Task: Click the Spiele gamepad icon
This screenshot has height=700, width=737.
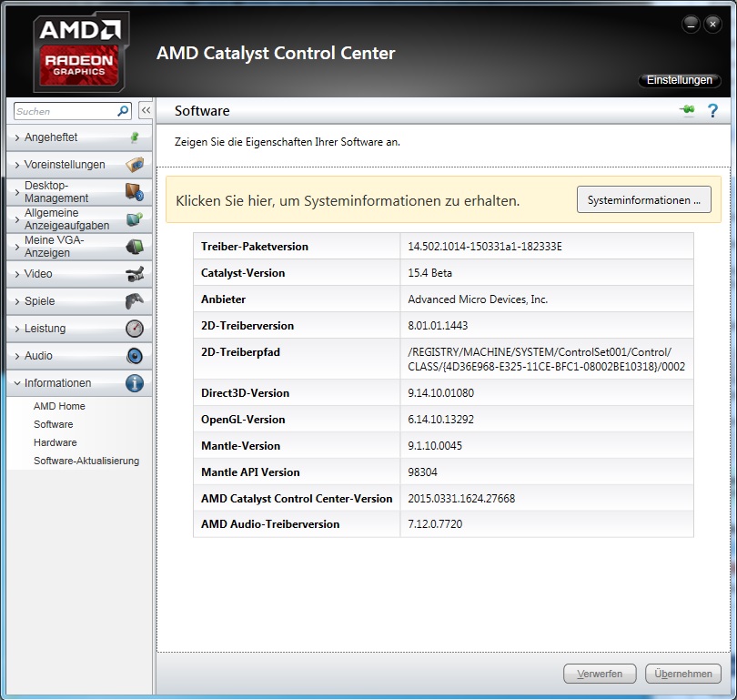Action: tap(135, 301)
